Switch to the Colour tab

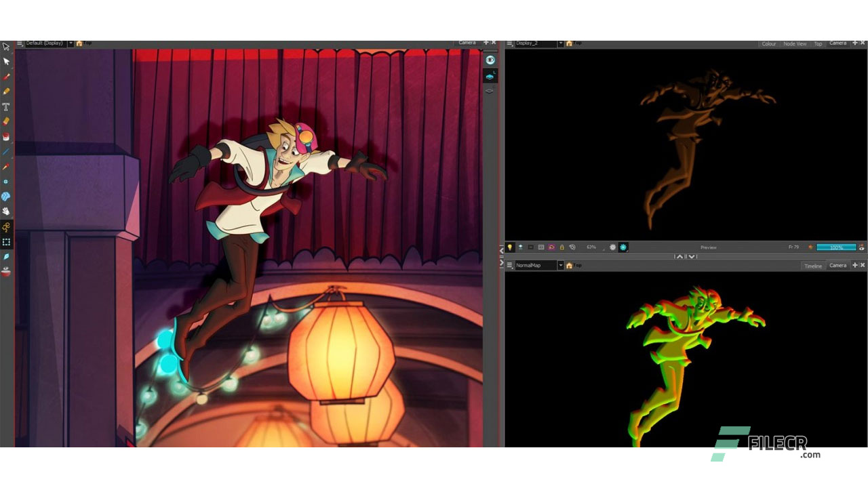(x=768, y=43)
